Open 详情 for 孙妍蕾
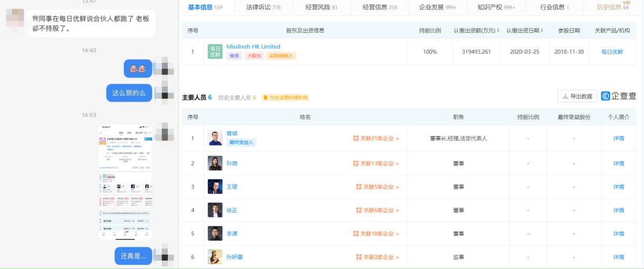644x269 pixels. [618, 257]
